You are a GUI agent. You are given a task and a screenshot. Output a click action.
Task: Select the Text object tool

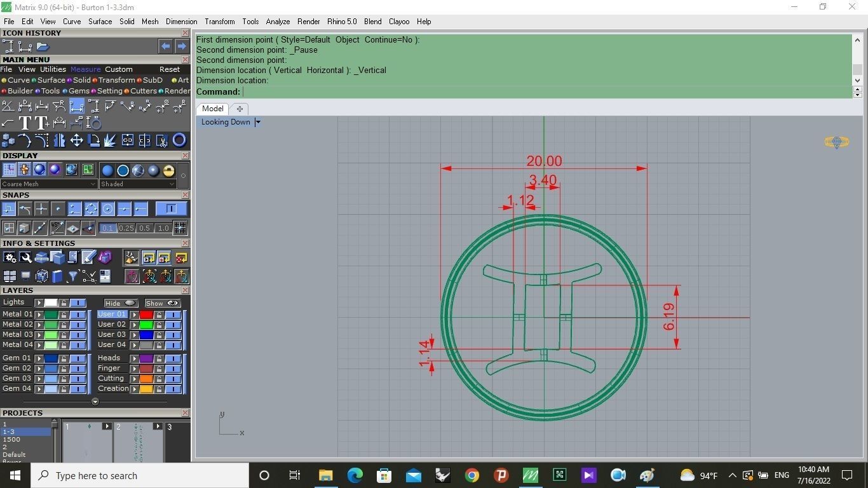25,123
